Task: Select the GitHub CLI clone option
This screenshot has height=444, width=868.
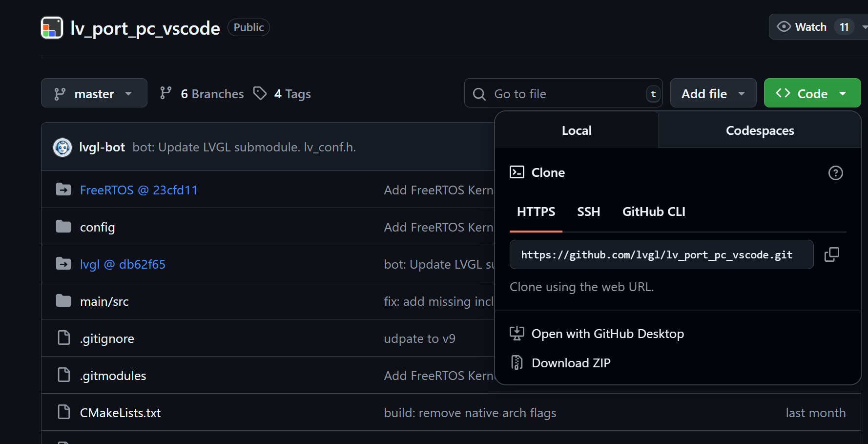Action: [x=654, y=212]
